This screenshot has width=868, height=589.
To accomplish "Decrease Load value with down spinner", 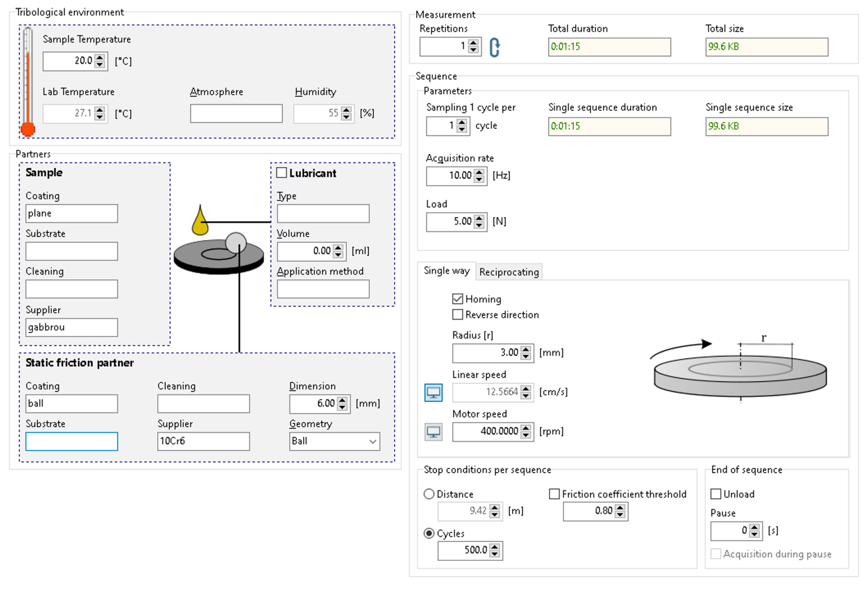I will [479, 225].
